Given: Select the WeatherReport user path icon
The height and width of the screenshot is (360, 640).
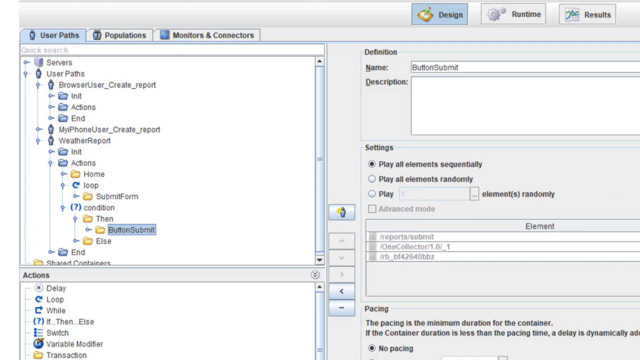Looking at the screenshot, I should coord(51,140).
